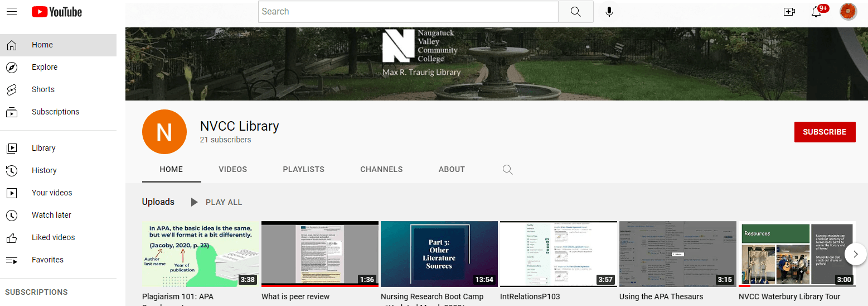868x306 pixels.
Task: Start voice search with microphone icon
Action: point(609,12)
